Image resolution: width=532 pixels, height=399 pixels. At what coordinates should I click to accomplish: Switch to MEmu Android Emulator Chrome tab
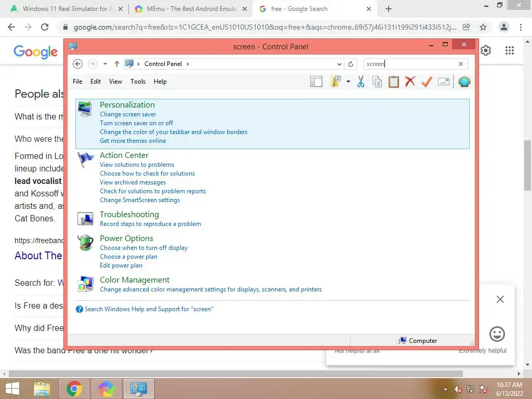tap(191, 9)
